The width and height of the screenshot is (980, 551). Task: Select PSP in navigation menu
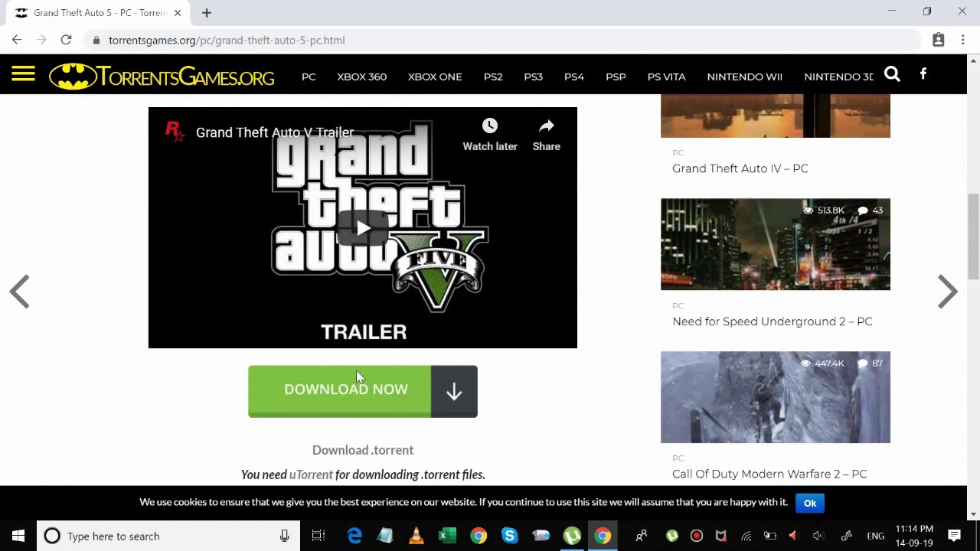click(616, 77)
